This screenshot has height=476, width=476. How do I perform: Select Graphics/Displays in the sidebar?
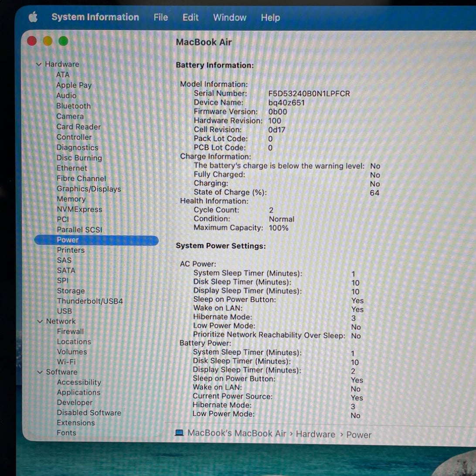88,189
